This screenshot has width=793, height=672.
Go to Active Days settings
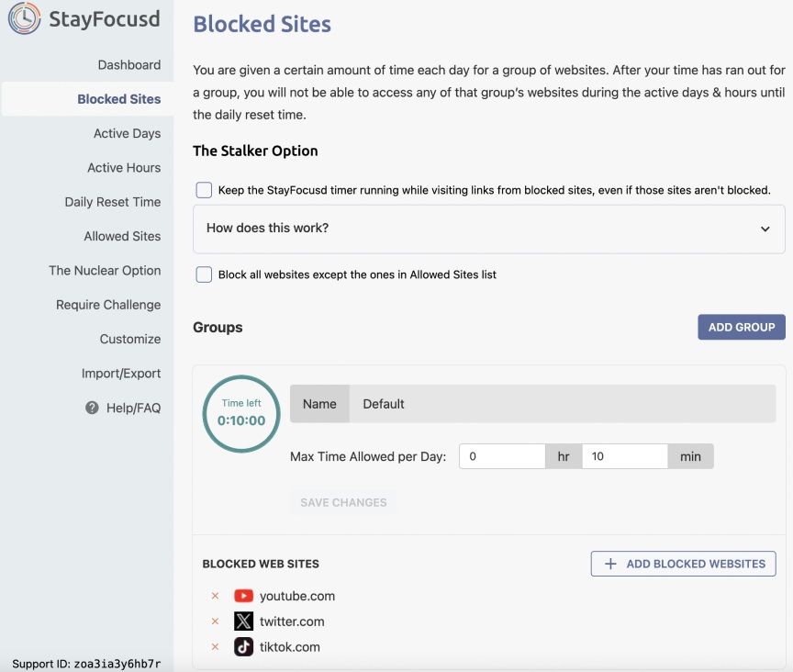pyautogui.click(x=127, y=134)
